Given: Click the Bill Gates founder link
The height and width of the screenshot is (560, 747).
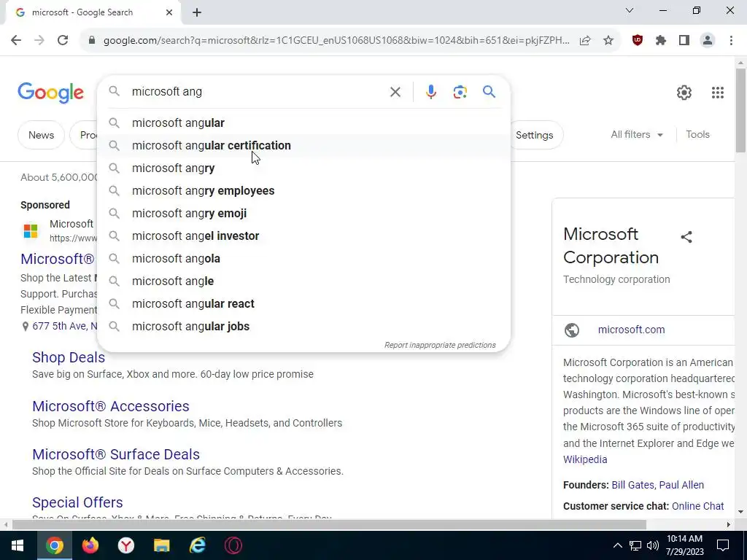Looking at the screenshot, I should [632, 485].
